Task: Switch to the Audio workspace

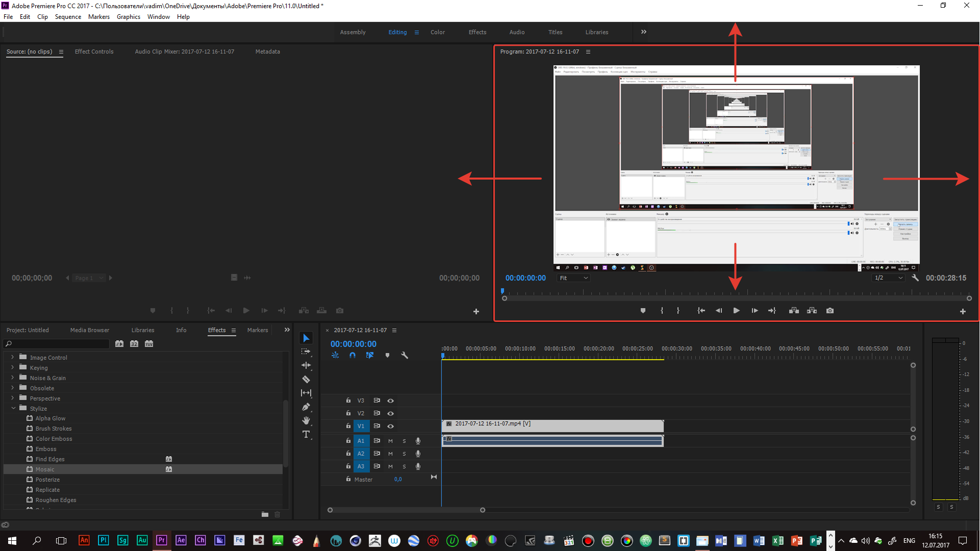Action: (x=517, y=32)
